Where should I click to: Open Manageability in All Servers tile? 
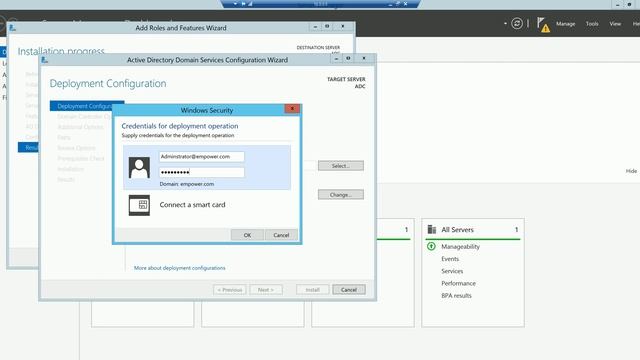click(x=460, y=247)
